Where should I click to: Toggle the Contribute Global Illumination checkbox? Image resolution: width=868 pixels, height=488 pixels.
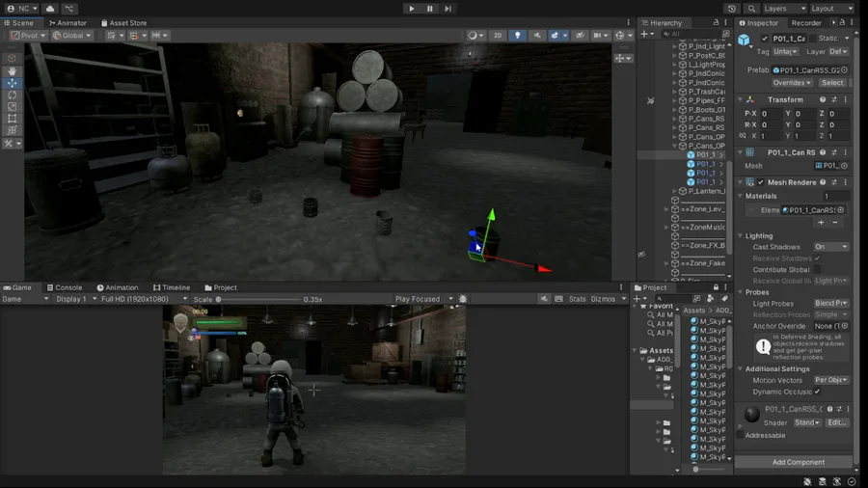817,269
